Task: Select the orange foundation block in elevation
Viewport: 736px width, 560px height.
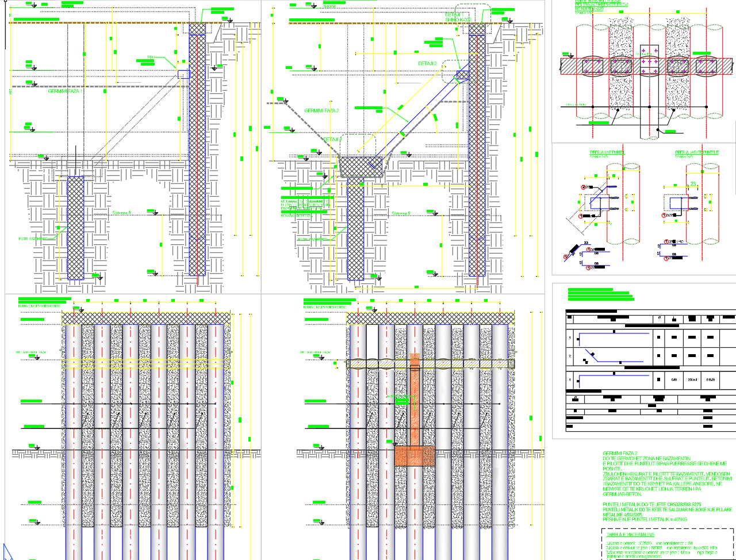Action: click(415, 455)
